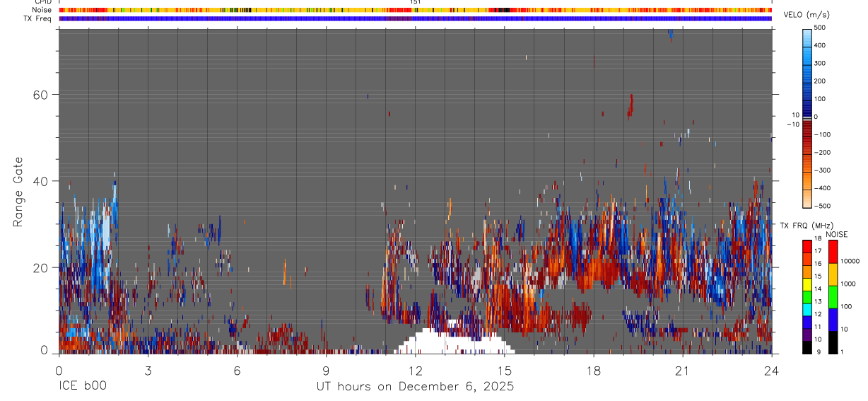Click the 14 MHz frequency label

pos(817,290)
